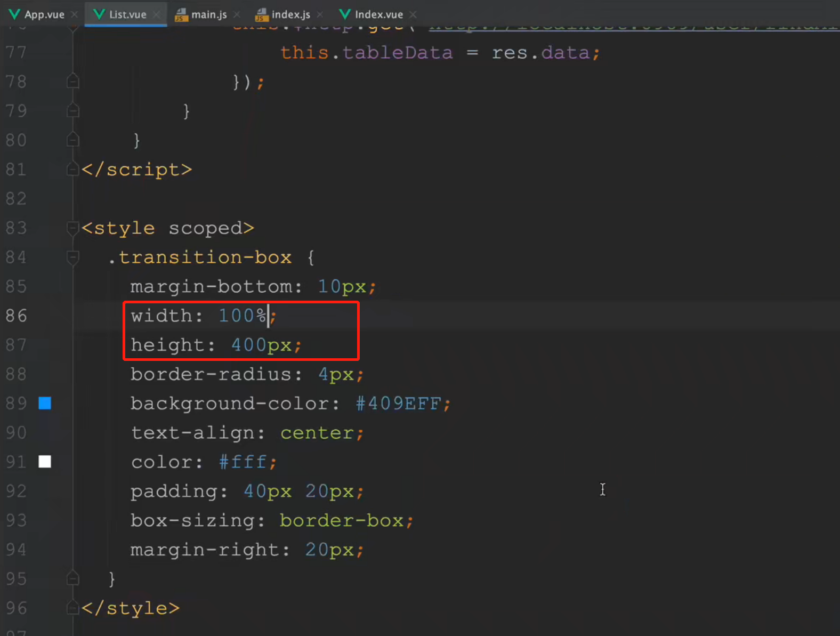Collapse the script block at line 81
840x636 pixels.
coord(73,170)
